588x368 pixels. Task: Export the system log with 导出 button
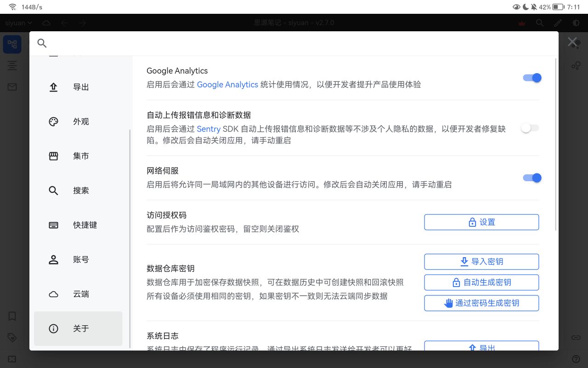tap(481, 346)
